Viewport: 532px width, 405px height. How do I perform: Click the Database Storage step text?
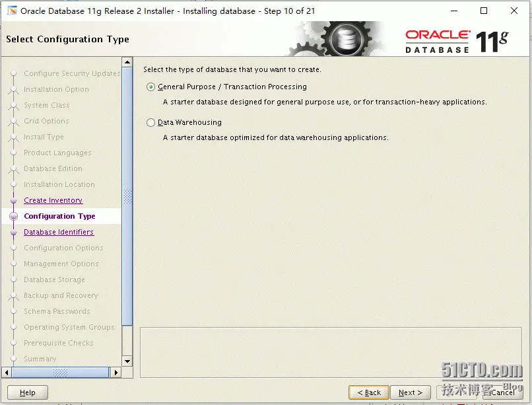(x=54, y=279)
